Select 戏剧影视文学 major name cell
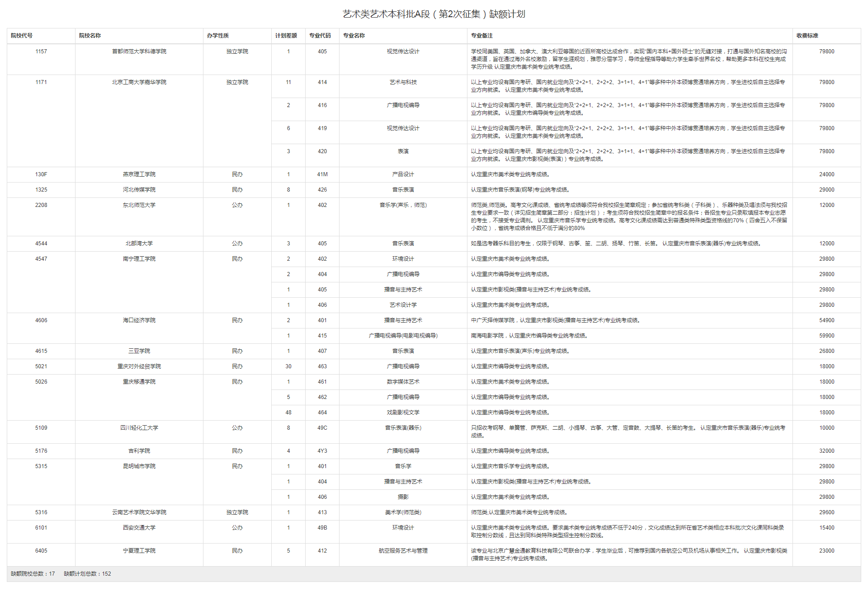The height and width of the screenshot is (591, 868). (x=403, y=413)
